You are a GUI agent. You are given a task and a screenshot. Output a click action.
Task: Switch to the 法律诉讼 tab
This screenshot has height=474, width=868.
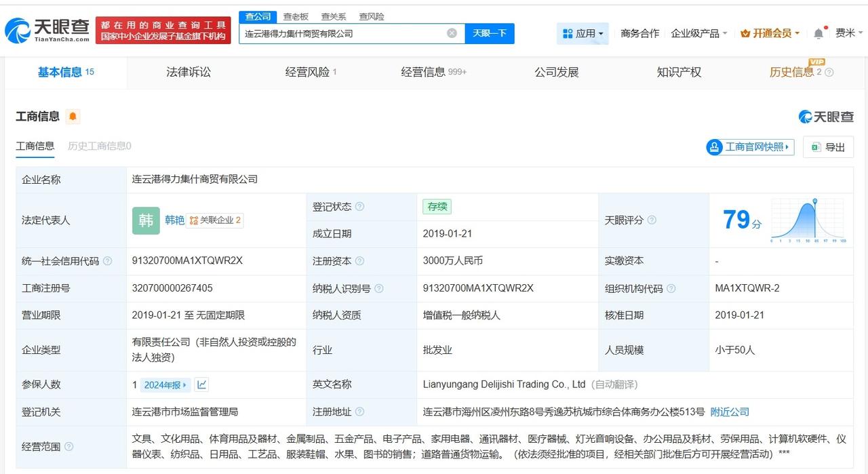(x=189, y=72)
